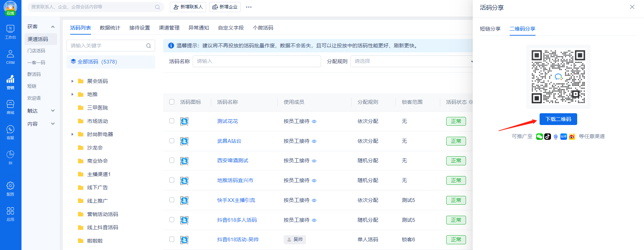Close the 活码分享 panel
Viewport: 644px width, 250px height.
632,7
